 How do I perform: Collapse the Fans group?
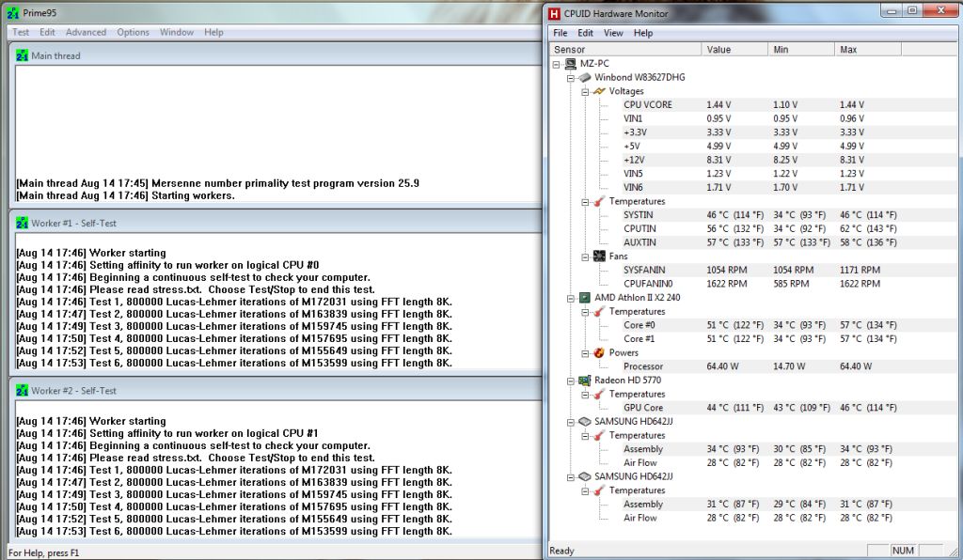pyautogui.click(x=585, y=257)
